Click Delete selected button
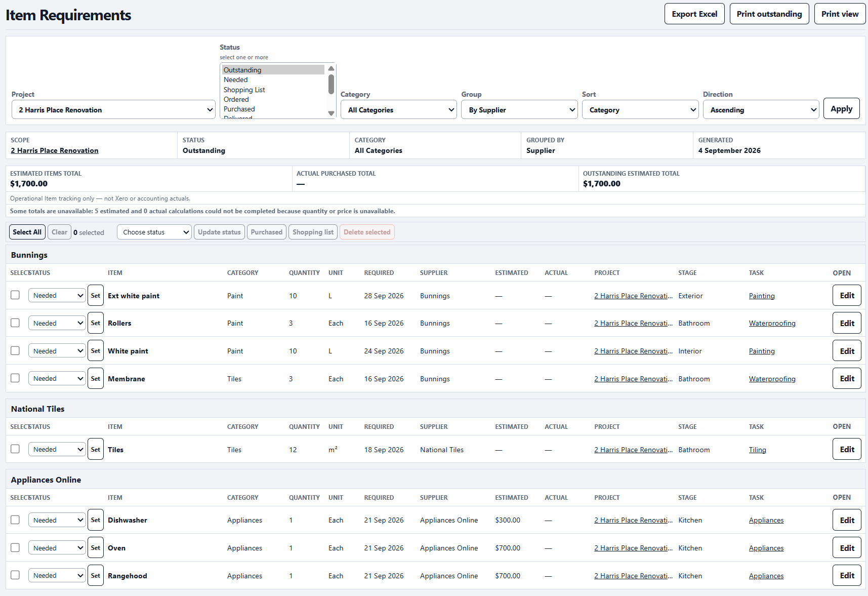The height and width of the screenshot is (596, 868). click(x=367, y=232)
